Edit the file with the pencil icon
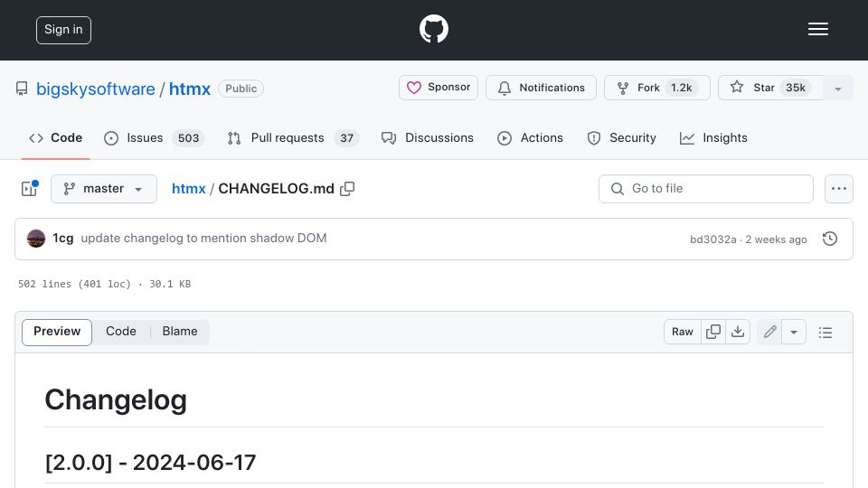 click(x=769, y=332)
